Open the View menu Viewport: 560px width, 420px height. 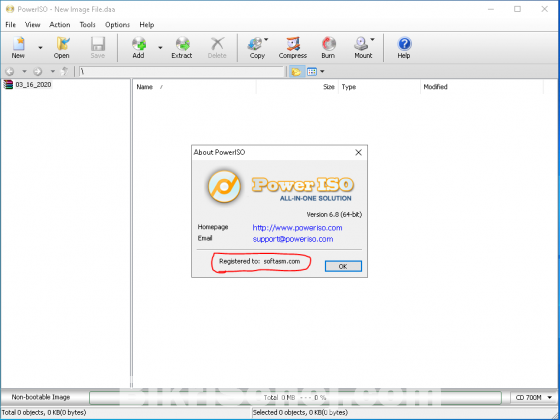[32, 25]
